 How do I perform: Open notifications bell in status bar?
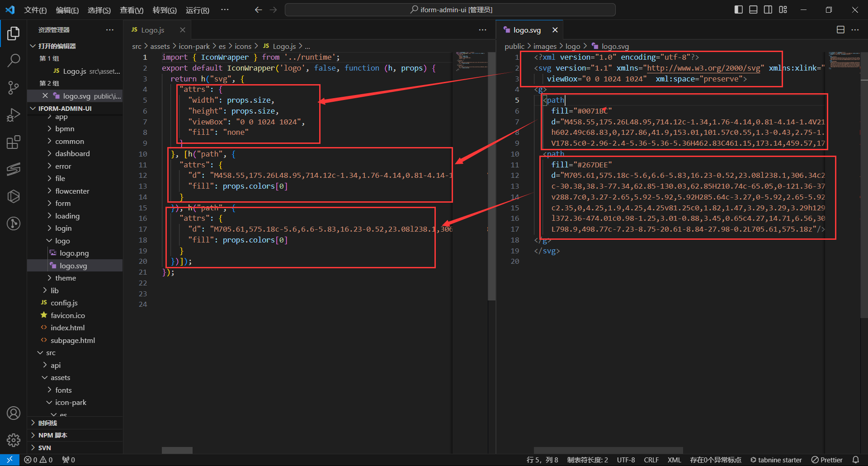pyautogui.click(x=855, y=460)
